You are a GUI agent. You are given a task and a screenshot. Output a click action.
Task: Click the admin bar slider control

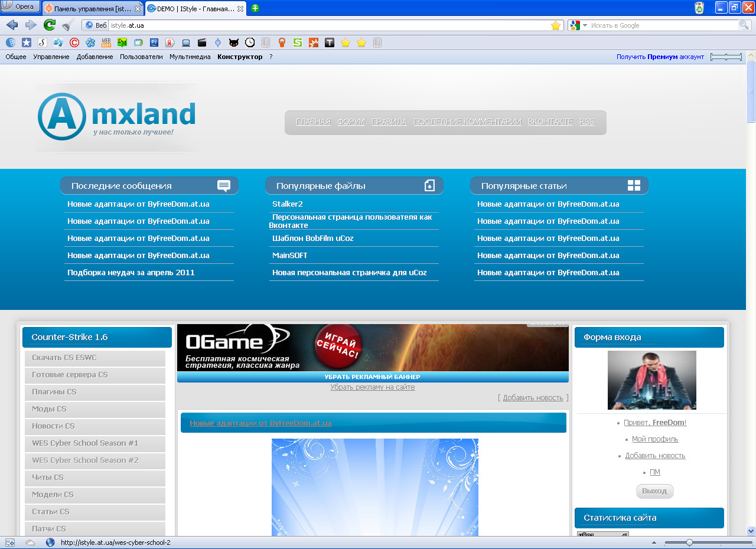pos(726,57)
